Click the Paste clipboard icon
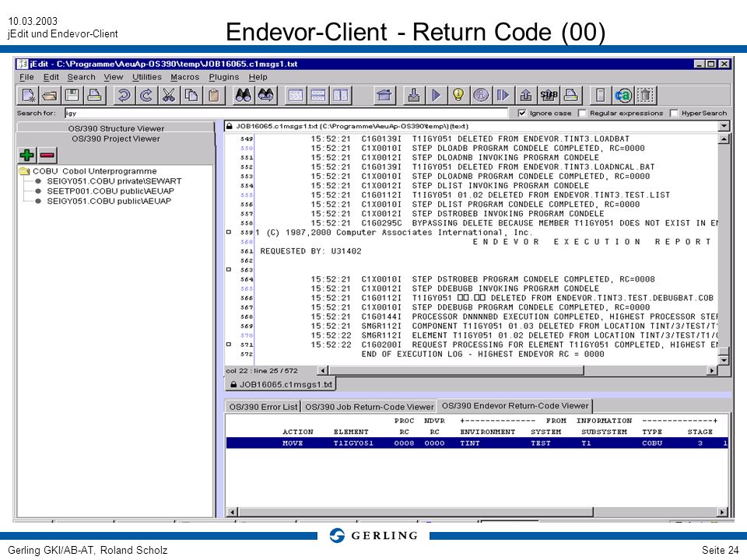 (213, 96)
